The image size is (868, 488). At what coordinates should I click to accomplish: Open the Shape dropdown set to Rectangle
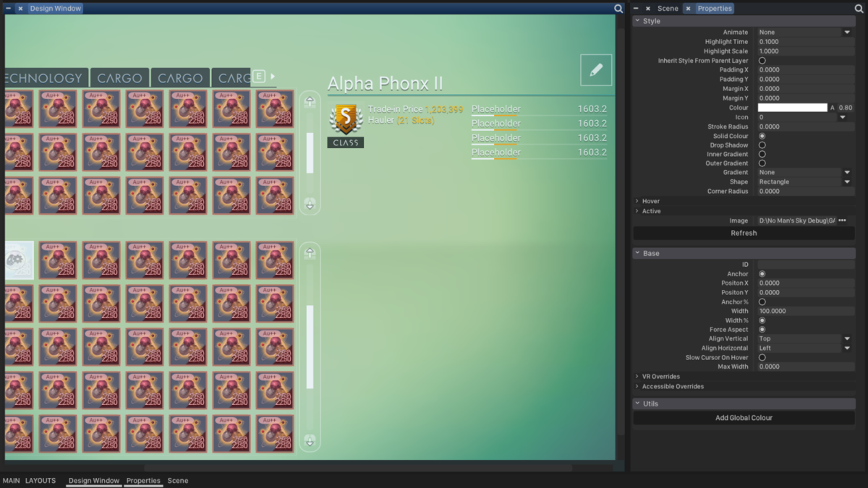[805, 182]
